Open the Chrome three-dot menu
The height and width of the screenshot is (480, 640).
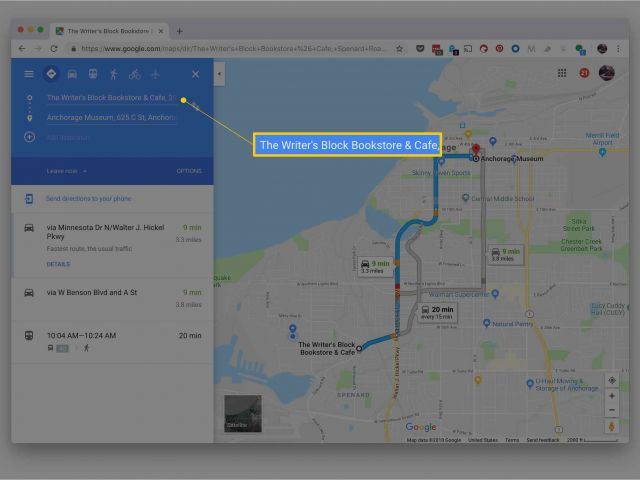(x=618, y=49)
